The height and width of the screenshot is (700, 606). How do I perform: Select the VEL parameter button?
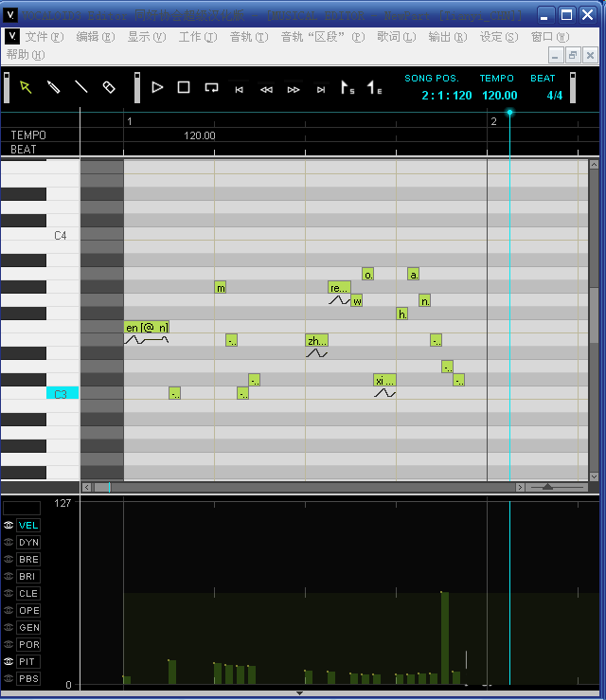click(28, 525)
